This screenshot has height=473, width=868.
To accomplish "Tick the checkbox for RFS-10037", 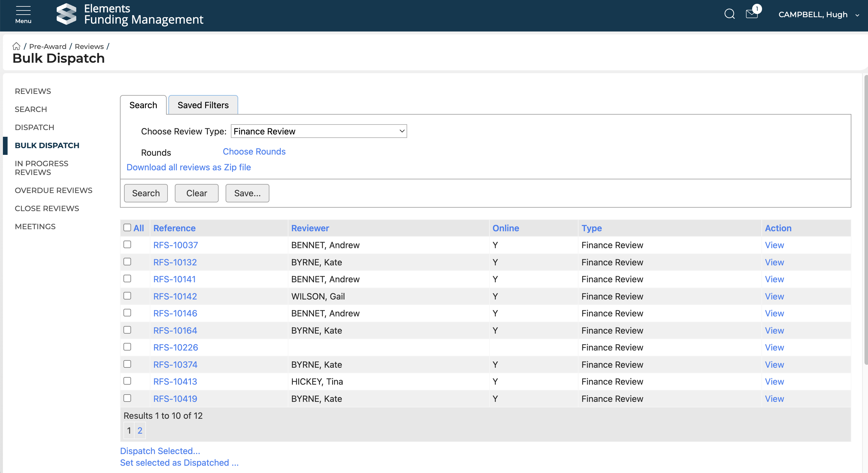I will [x=127, y=244].
